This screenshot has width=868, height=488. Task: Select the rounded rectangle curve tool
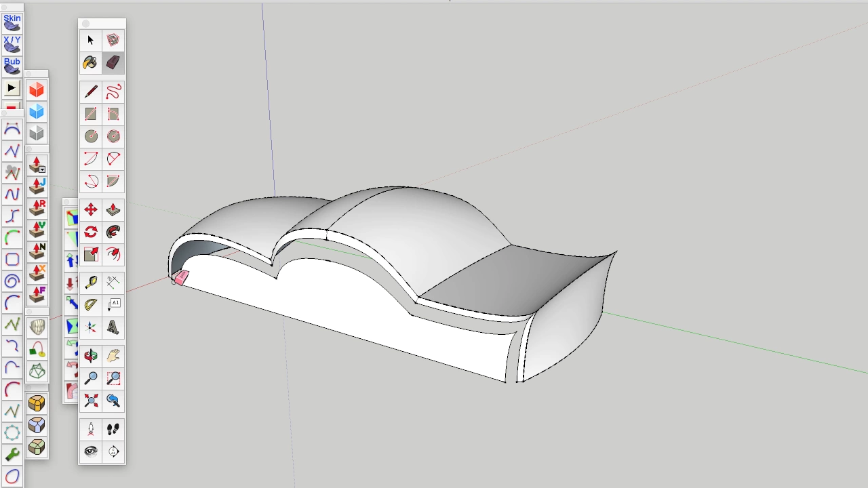[x=12, y=260]
